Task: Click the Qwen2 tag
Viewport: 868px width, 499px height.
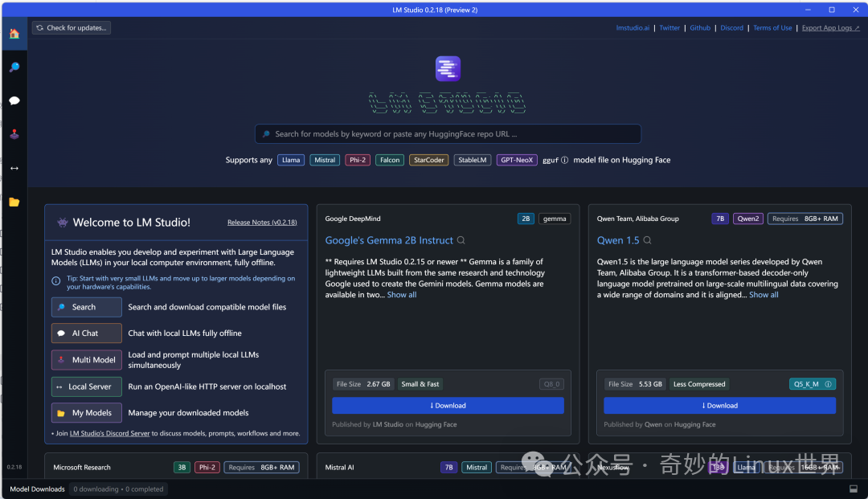Action: pos(748,219)
